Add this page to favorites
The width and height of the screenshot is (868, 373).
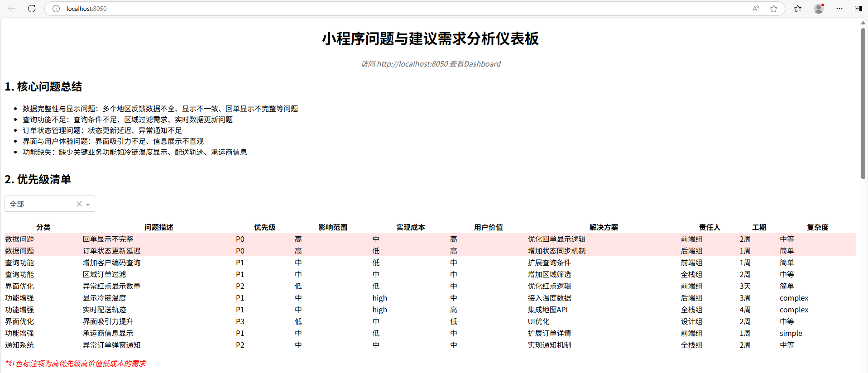774,9
